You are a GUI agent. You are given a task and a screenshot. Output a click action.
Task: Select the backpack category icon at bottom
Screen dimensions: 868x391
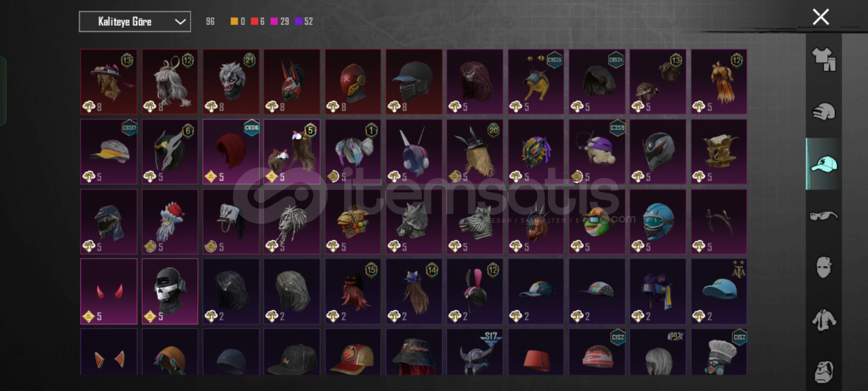coord(824,372)
